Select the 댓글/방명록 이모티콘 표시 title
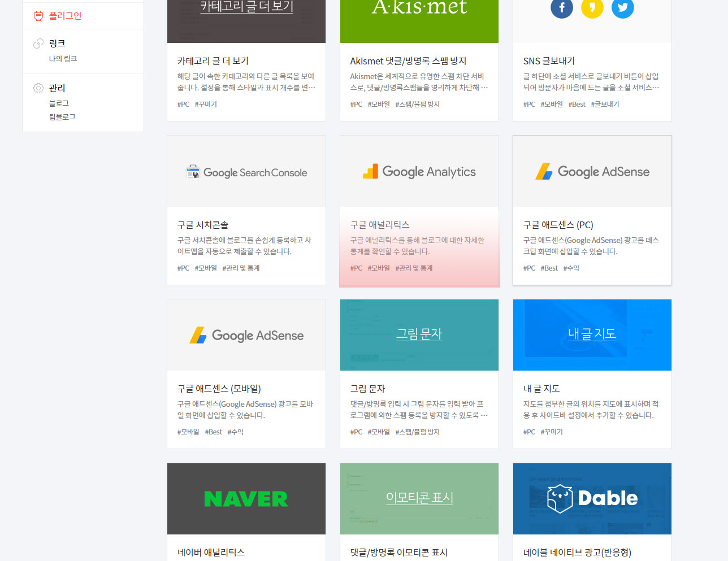The image size is (728, 561). click(x=399, y=553)
